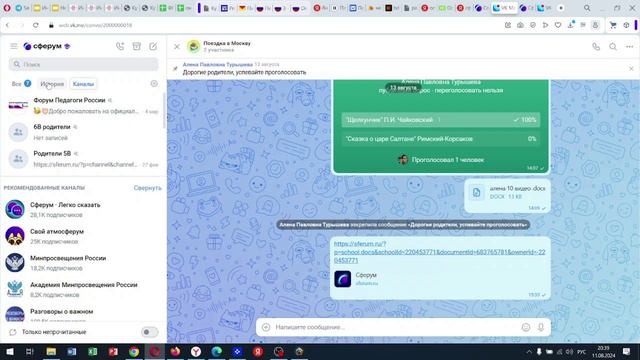Open 6В родители channel
640x360 pixels.
pyautogui.click(x=83, y=132)
